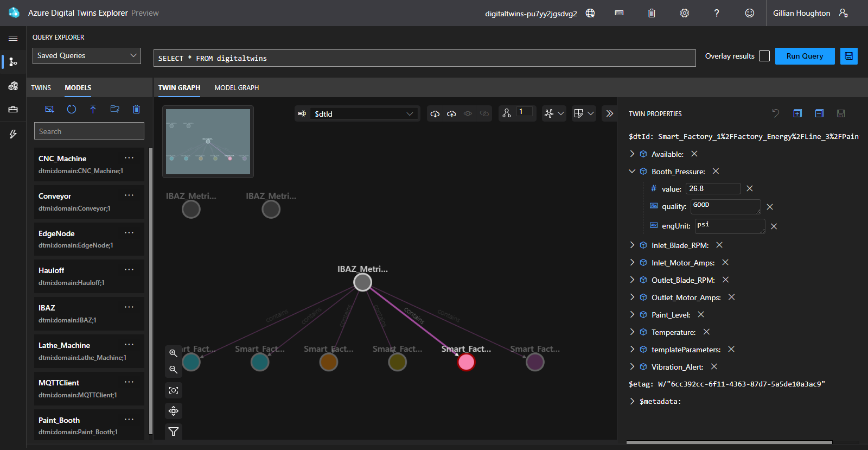Click the save query icon
868x450 pixels.
click(x=848, y=56)
